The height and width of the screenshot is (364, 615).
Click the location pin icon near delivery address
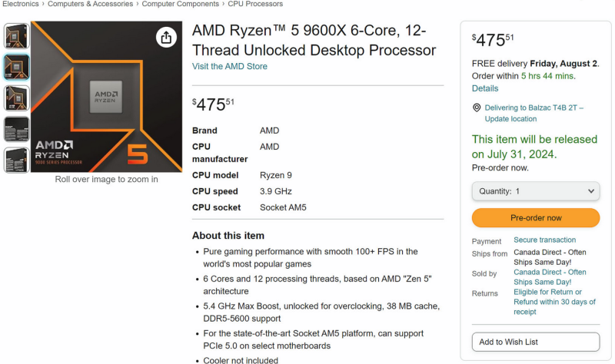(x=477, y=108)
